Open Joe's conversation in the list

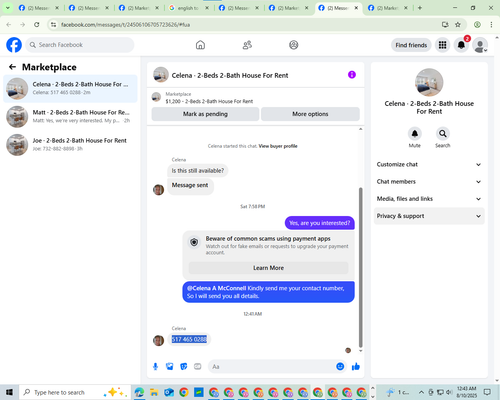pos(70,145)
